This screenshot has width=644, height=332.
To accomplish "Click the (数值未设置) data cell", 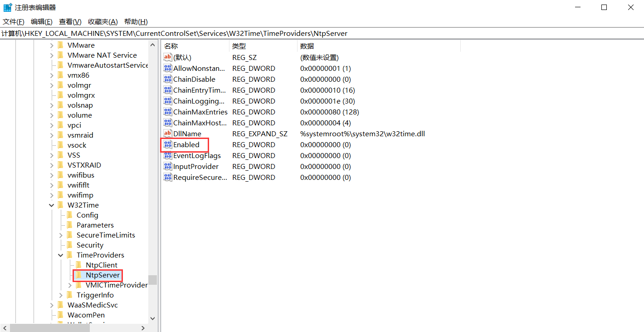I will (319, 58).
